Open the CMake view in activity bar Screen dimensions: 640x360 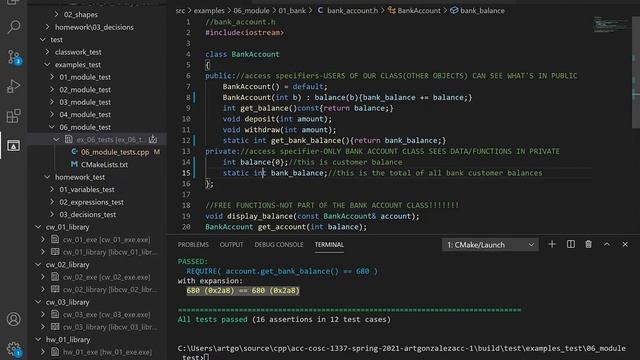click(x=13, y=145)
